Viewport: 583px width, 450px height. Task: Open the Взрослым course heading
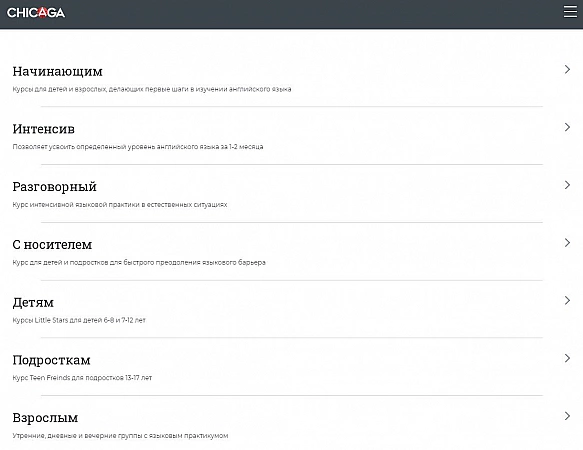[x=45, y=418]
